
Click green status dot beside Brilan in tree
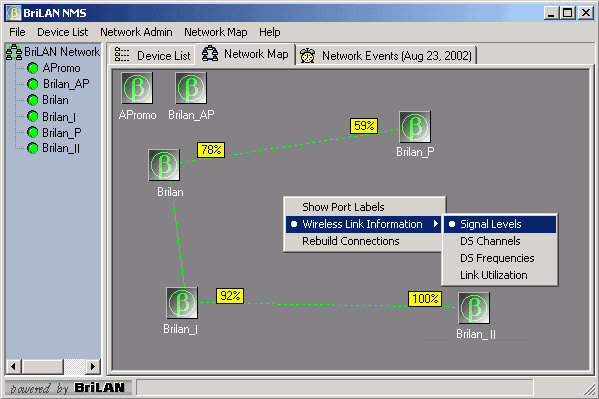[x=32, y=100]
